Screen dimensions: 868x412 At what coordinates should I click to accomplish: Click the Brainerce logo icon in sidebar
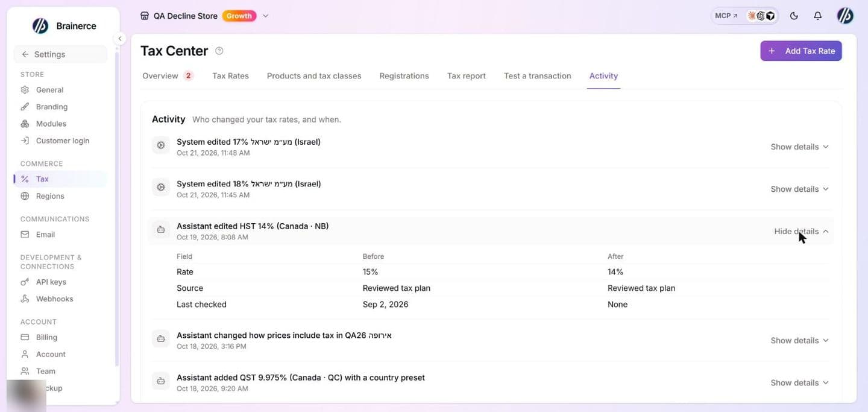click(40, 26)
